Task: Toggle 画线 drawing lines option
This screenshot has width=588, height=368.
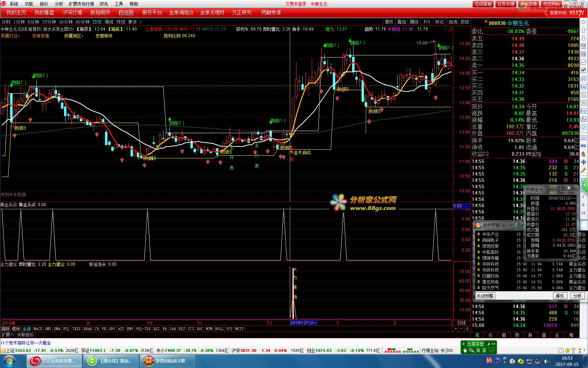Action: click(414, 22)
